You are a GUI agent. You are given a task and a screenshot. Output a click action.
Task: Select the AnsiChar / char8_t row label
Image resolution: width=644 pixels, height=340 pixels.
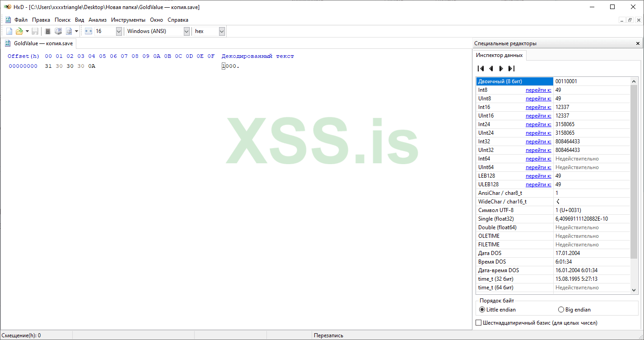(x=500, y=193)
